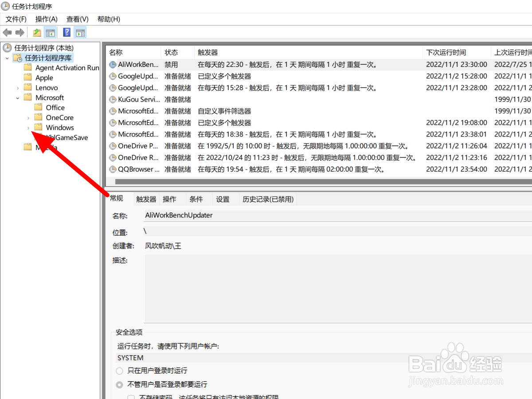
Task: Click 禁用 status of AliWorkBen task
Action: coord(171,65)
